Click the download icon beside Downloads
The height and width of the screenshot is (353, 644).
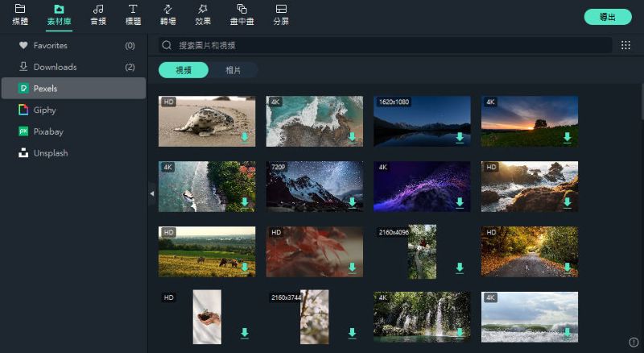tap(23, 67)
